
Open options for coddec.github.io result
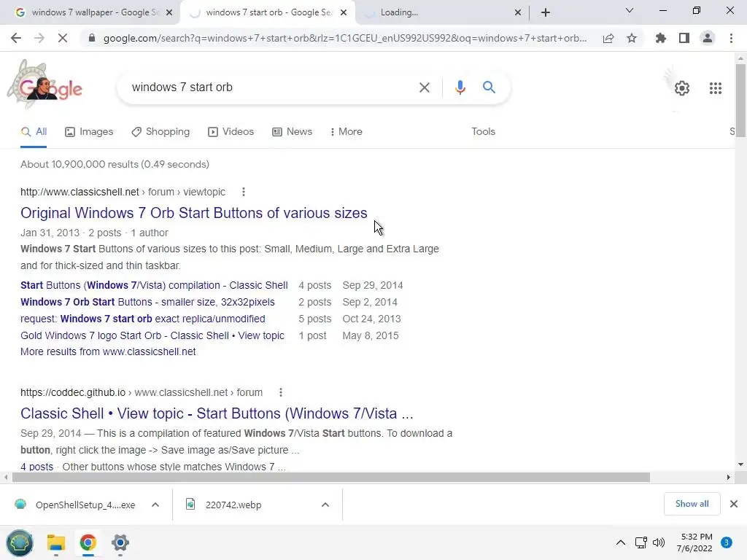tap(281, 392)
